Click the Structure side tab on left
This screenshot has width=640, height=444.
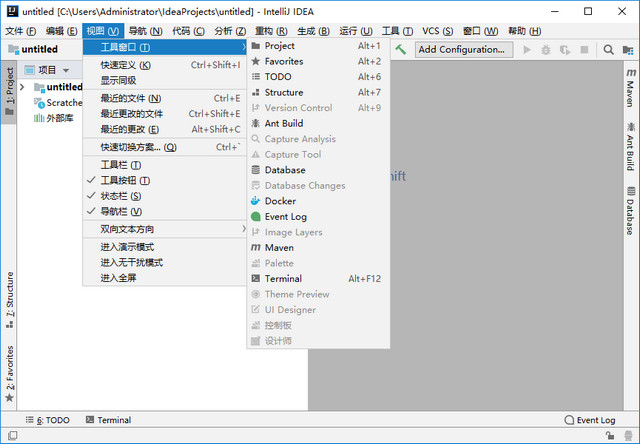coord(9,300)
